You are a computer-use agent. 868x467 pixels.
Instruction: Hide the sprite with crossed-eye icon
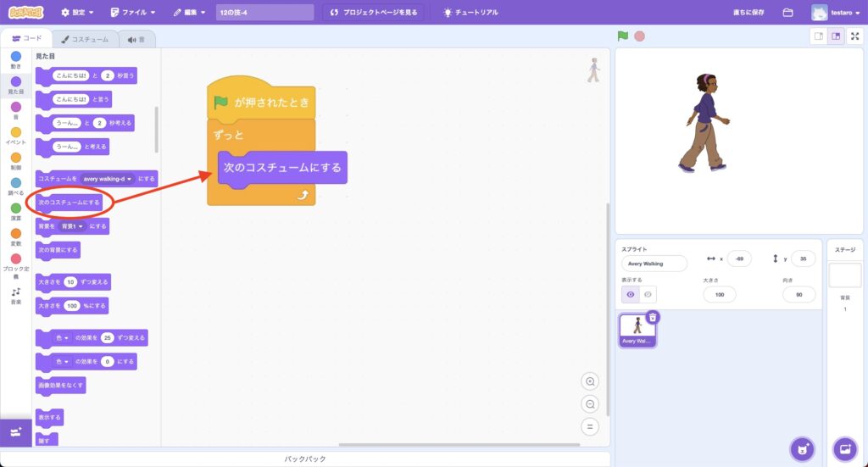point(648,294)
